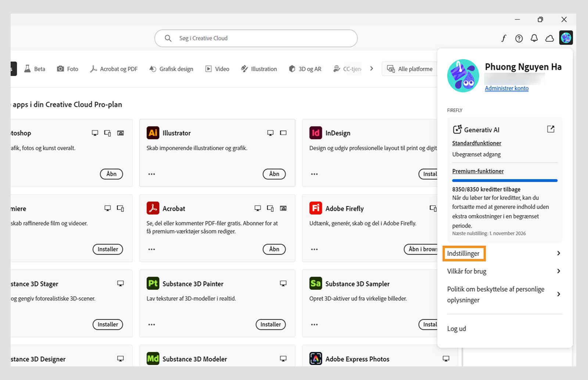588x380 pixels.
Task: Open the Alle platforme filter dropdown
Action: pyautogui.click(x=409, y=69)
